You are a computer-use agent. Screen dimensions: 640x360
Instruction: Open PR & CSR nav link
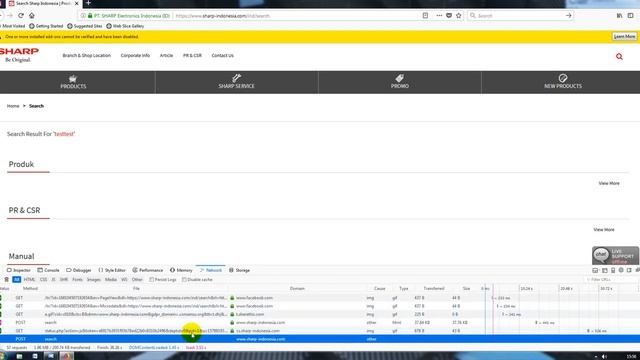pyautogui.click(x=192, y=56)
